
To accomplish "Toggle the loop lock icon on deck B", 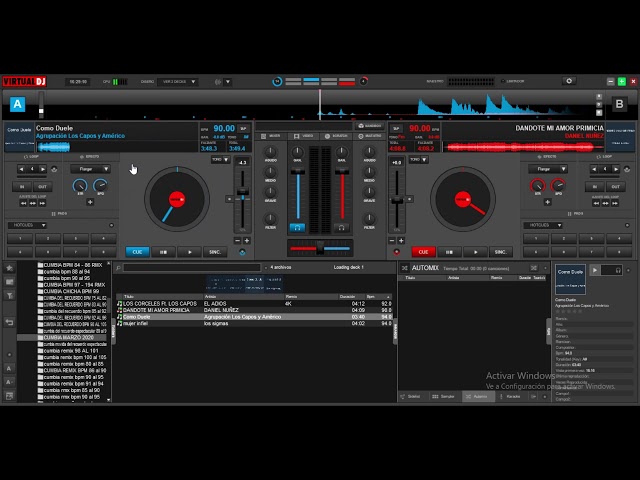I will point(627,169).
